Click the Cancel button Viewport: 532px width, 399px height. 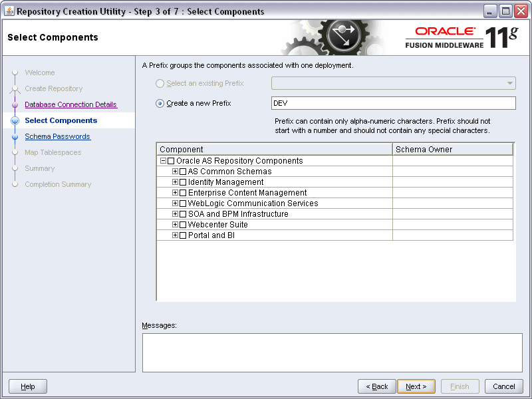click(x=504, y=386)
